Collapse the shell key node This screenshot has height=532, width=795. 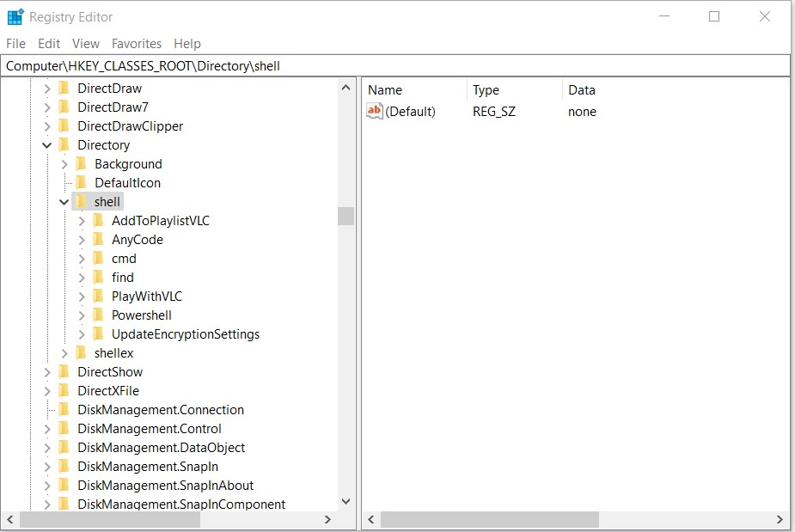(64, 202)
